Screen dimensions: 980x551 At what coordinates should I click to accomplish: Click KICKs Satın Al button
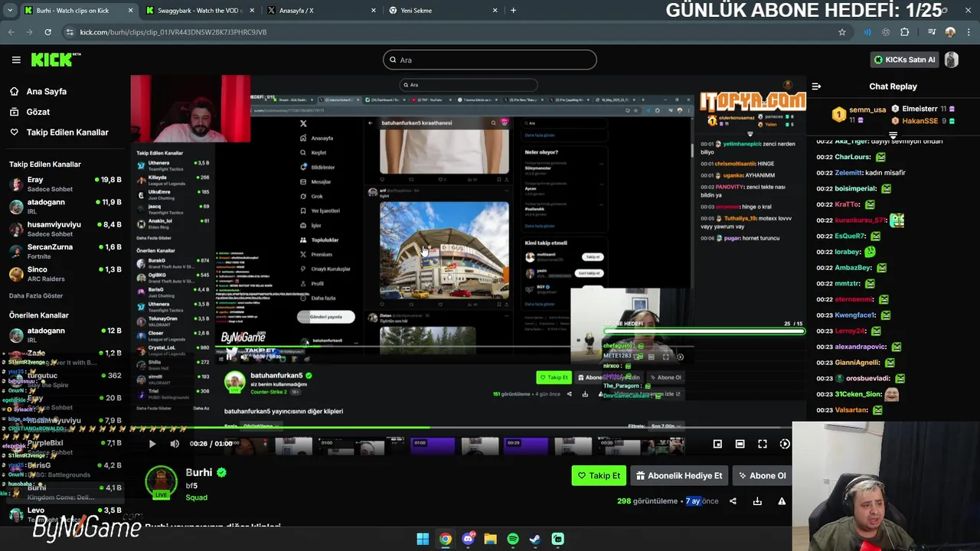(904, 60)
